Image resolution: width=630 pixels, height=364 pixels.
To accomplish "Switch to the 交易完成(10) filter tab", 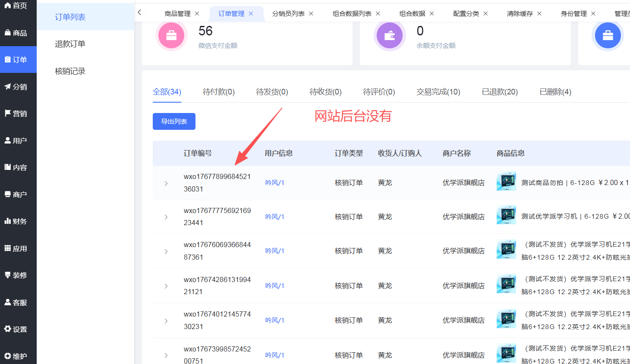I will click(438, 92).
